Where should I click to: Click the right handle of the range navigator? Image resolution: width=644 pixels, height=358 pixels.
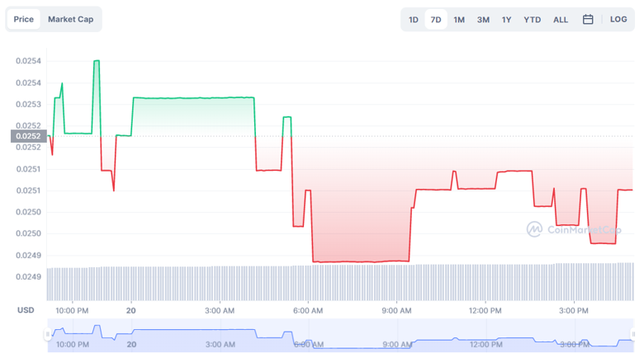pyautogui.click(x=634, y=334)
